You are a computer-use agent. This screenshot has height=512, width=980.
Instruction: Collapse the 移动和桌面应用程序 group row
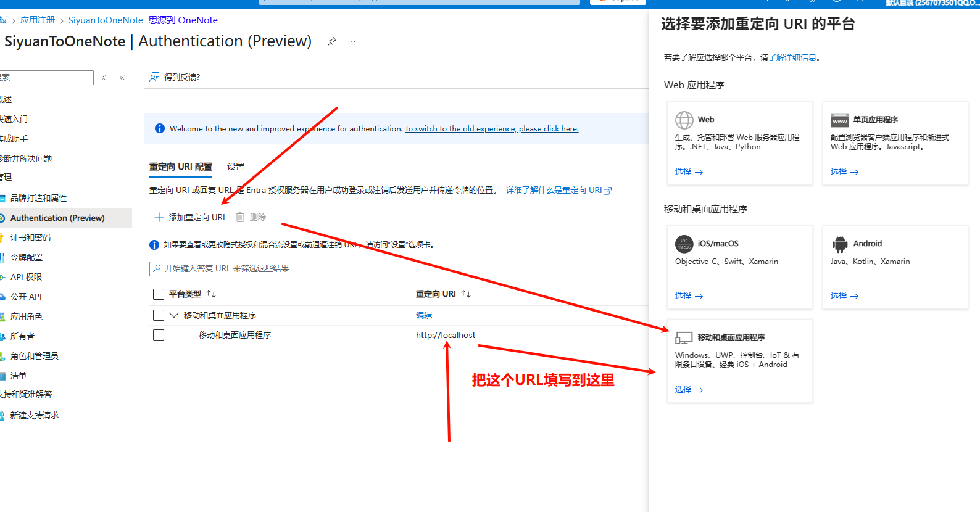[174, 315]
